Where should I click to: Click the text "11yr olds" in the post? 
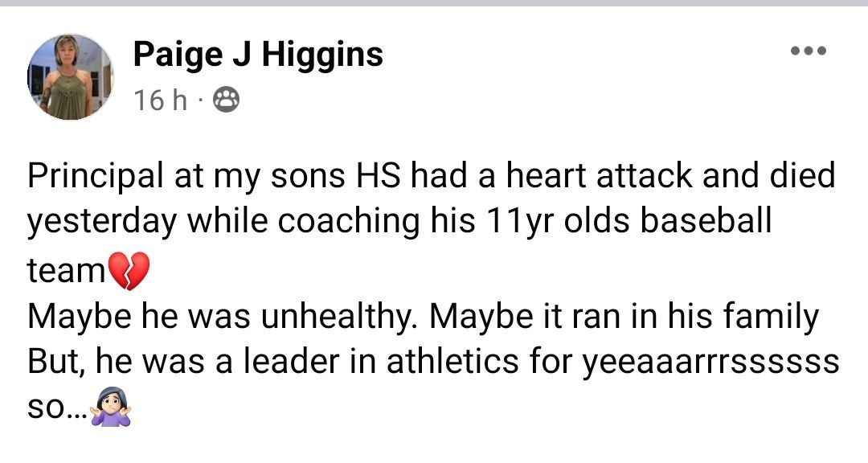532,223
